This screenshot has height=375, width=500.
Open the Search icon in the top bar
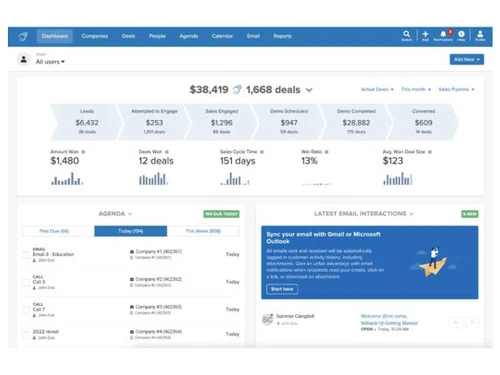tap(406, 36)
